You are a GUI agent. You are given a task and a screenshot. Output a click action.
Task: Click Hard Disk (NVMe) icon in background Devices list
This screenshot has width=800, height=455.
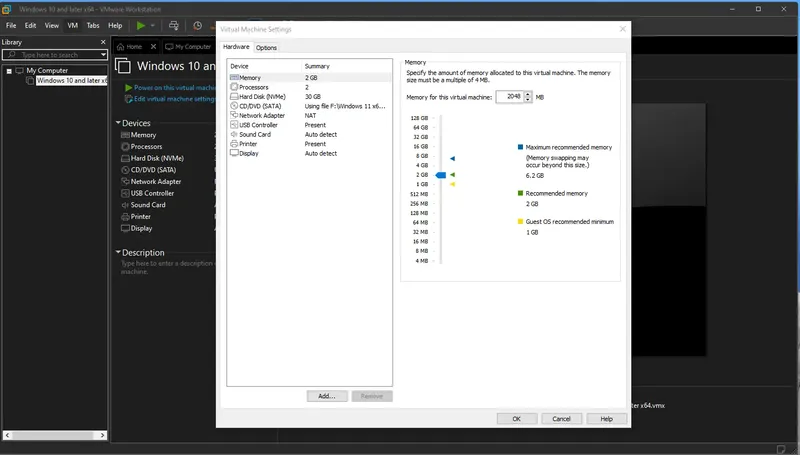tap(125, 159)
